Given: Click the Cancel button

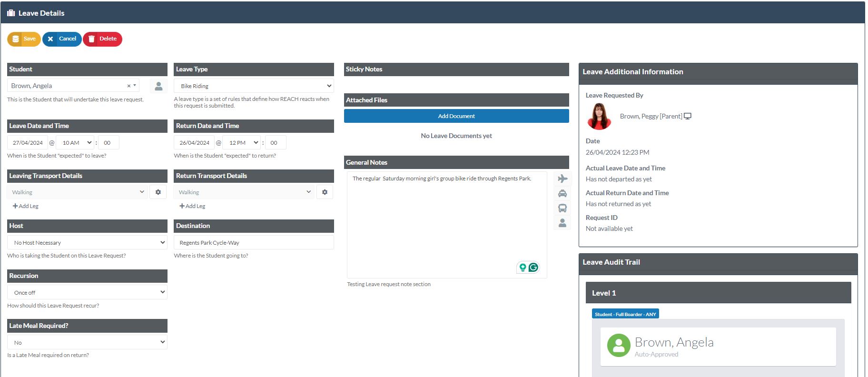Looking at the screenshot, I should point(62,39).
